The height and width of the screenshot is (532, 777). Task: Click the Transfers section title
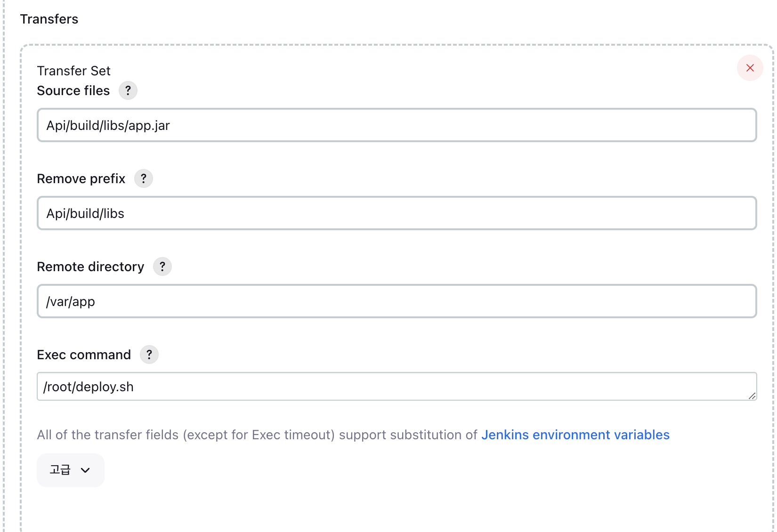49,19
